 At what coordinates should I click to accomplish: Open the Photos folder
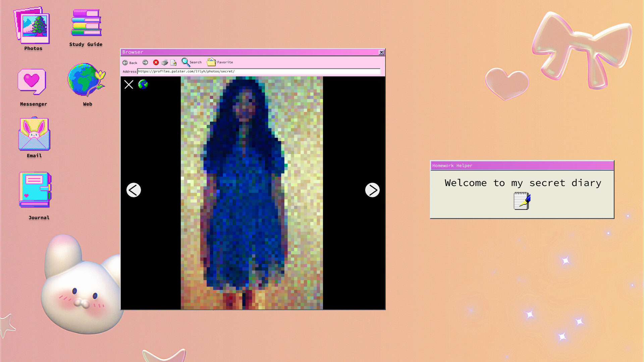pyautogui.click(x=33, y=27)
